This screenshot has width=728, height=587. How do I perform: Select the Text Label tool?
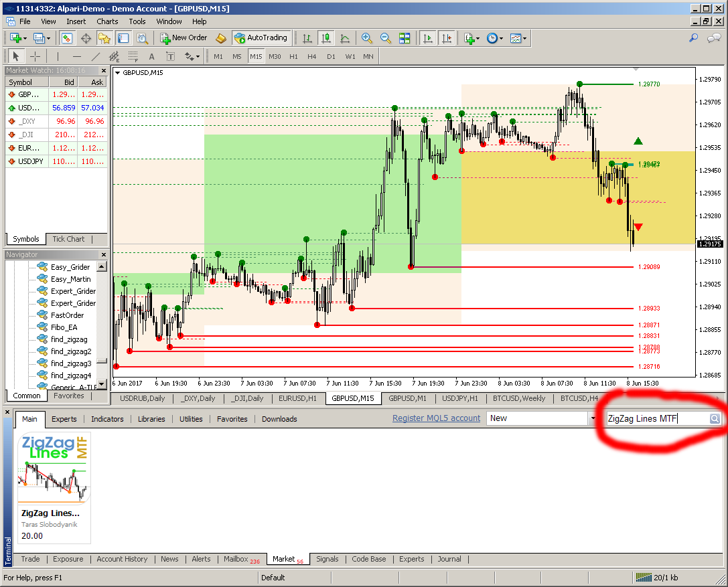point(170,57)
